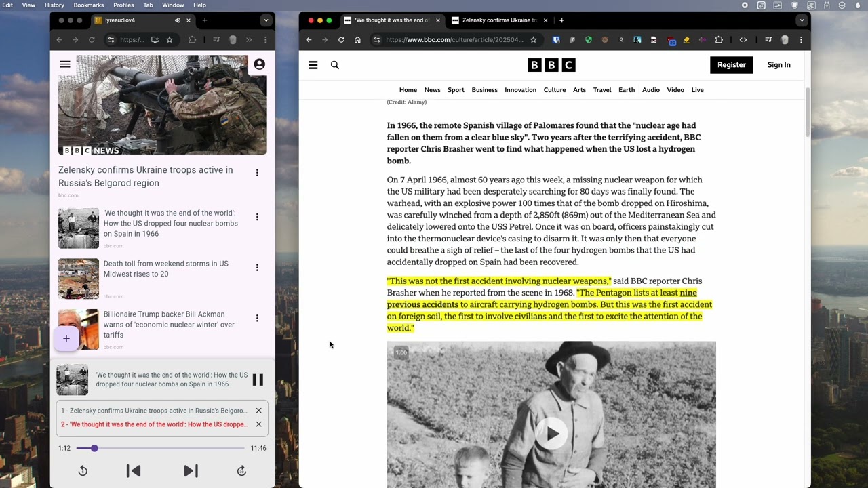Screen dimensions: 868x488
Task: Expand tab search dropdown in lyreaudio window
Action: 266,20
